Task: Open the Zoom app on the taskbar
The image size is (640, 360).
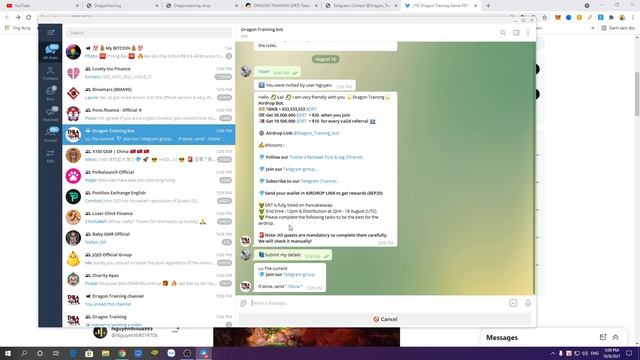Action: pos(171,353)
